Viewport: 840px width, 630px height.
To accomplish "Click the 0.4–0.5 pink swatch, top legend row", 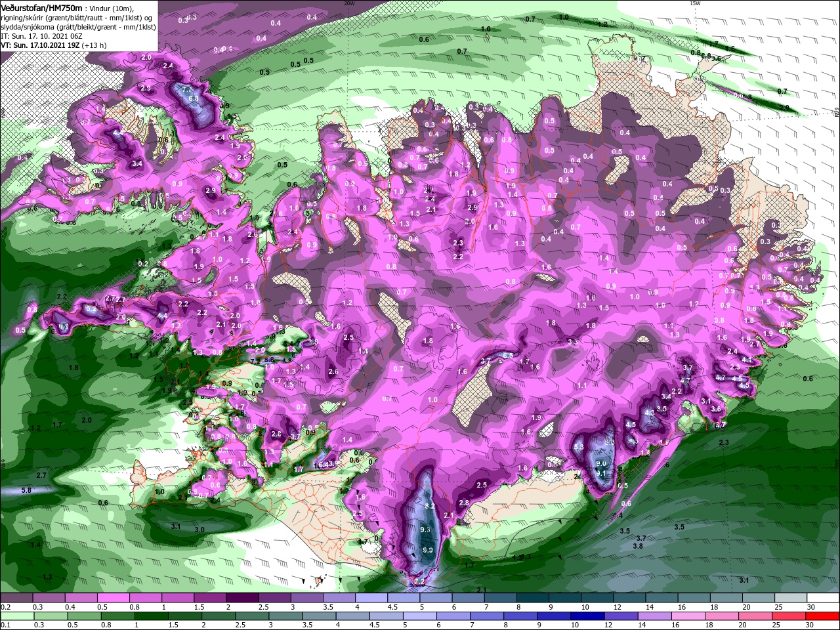I will [x=81, y=598].
